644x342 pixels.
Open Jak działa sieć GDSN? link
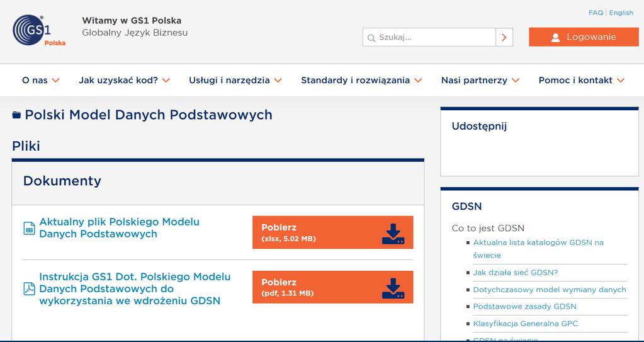(516, 273)
